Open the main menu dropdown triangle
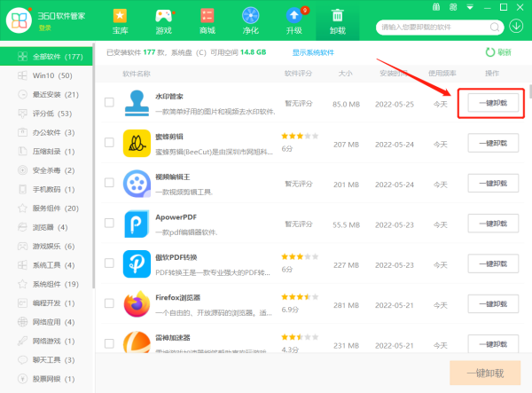This screenshot has height=393, width=532. pos(470,7)
